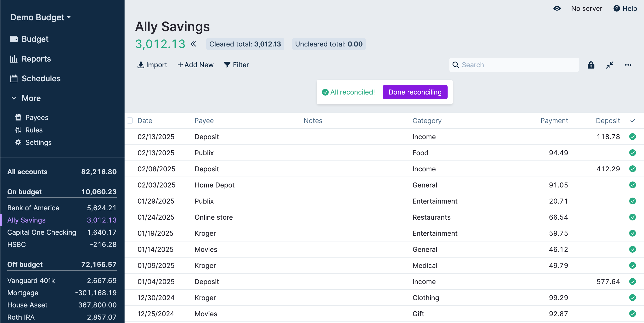Toggle privacy mode eye icon
Screen dimensions: 644x323
(557, 9)
